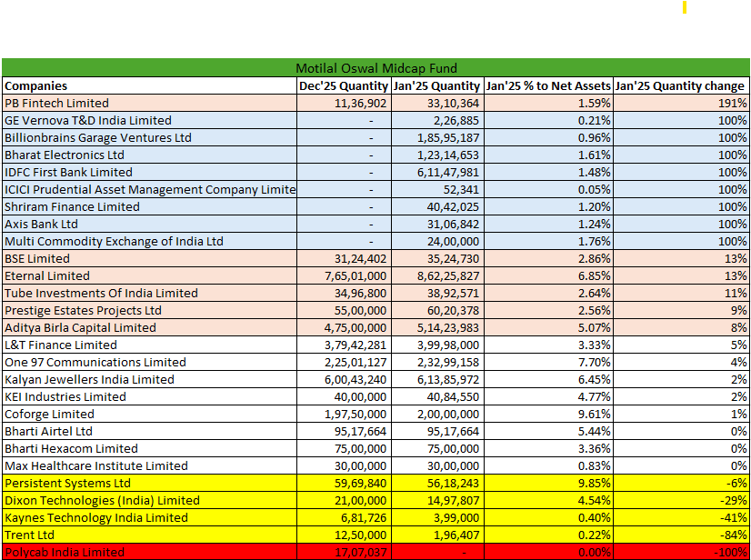Select the Motilal Oswal Midcap Fund title cell

[376, 68]
